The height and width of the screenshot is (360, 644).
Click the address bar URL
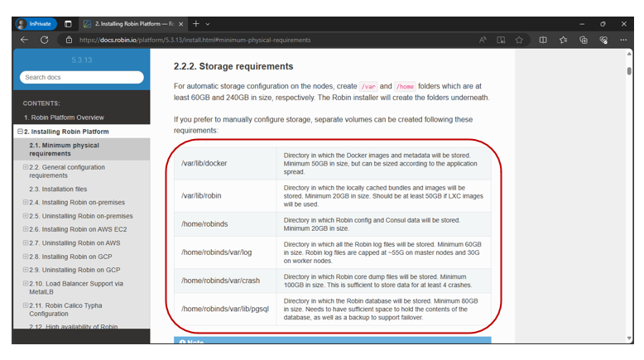coord(195,40)
